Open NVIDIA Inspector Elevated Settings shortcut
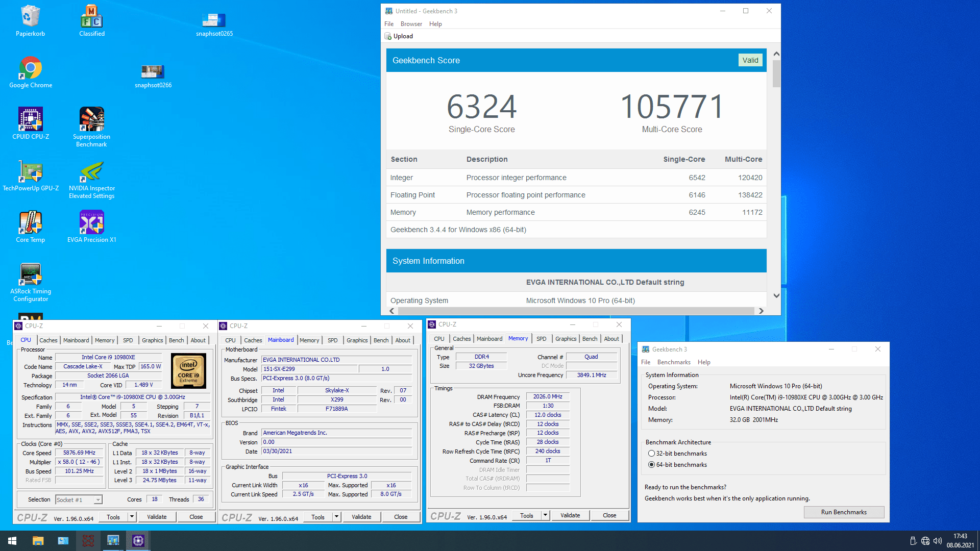Screen dimensions: 980x551 [92, 179]
